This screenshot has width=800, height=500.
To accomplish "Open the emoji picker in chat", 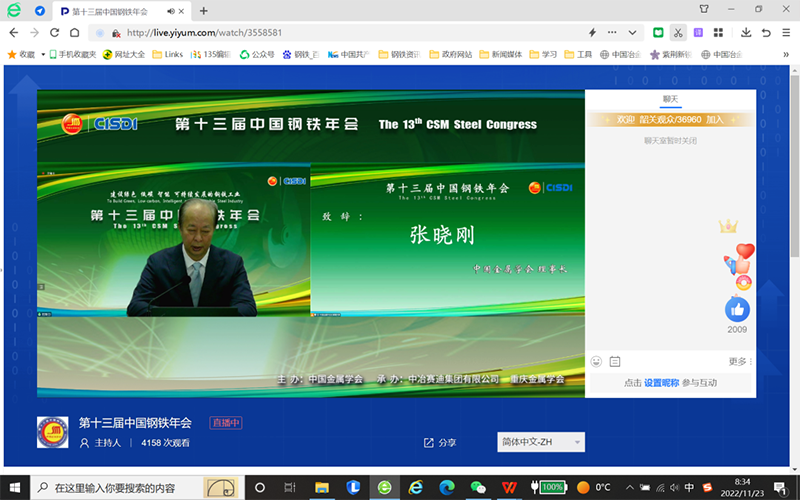I will coord(597,361).
